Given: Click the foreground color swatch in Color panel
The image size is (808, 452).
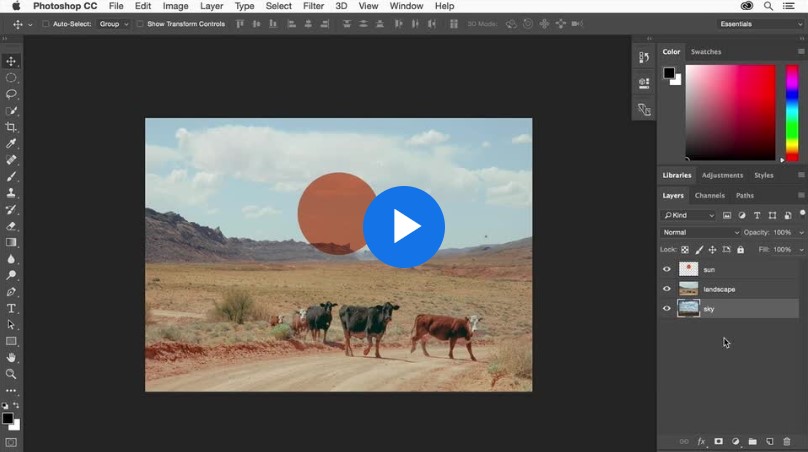Looking at the screenshot, I should point(669,73).
